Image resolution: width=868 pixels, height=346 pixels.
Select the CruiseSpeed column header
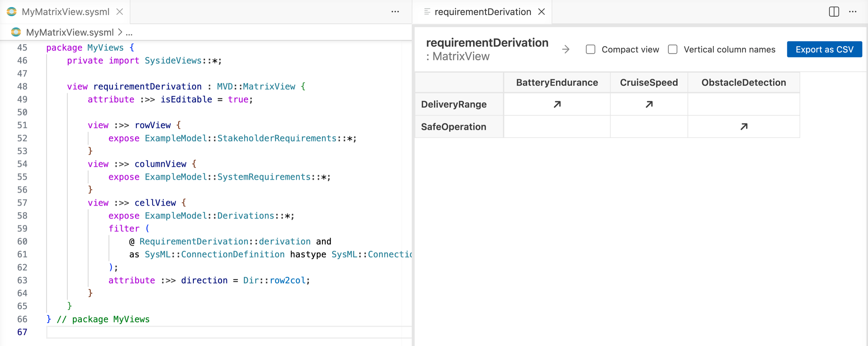(649, 83)
